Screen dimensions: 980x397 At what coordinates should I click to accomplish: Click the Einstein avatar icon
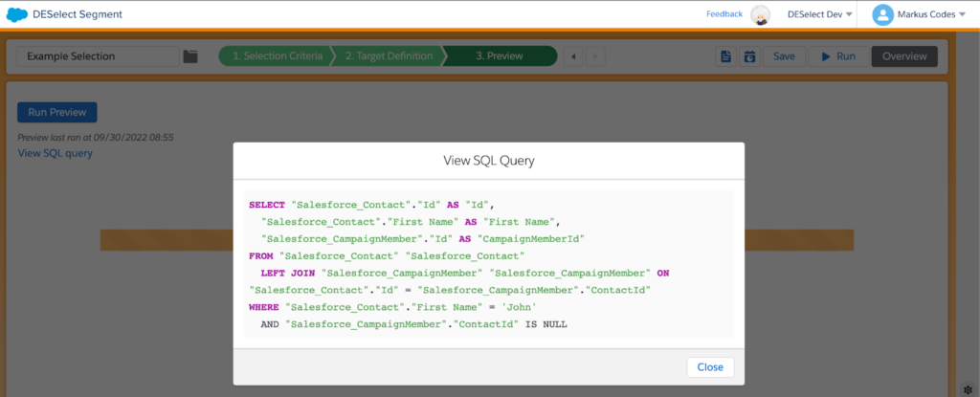coord(760,14)
